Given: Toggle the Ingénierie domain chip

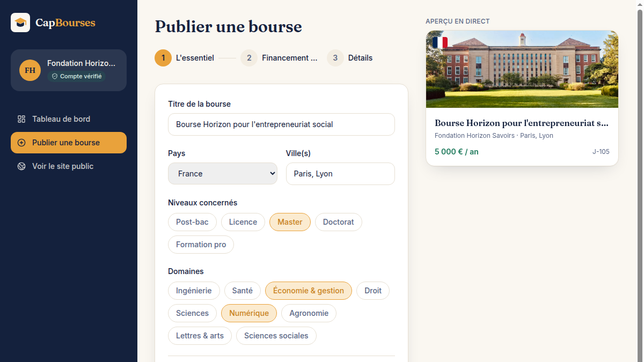Looking at the screenshot, I should pyautogui.click(x=194, y=291).
